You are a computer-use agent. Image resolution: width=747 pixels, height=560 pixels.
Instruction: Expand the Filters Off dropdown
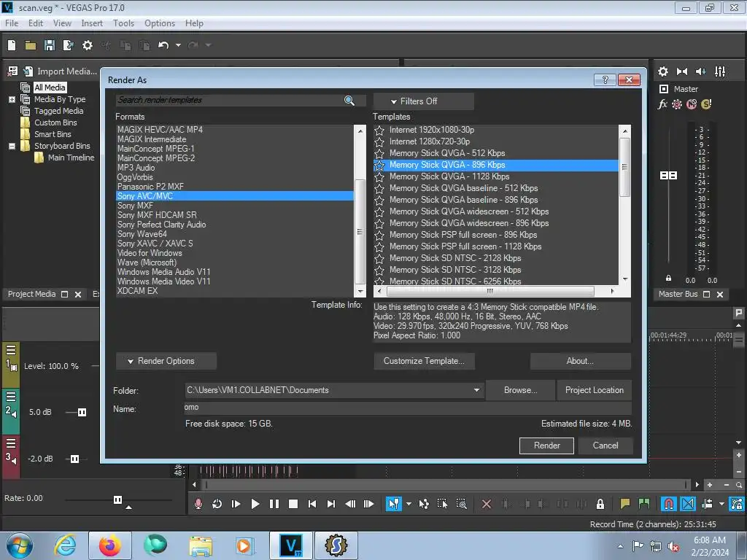(423, 101)
